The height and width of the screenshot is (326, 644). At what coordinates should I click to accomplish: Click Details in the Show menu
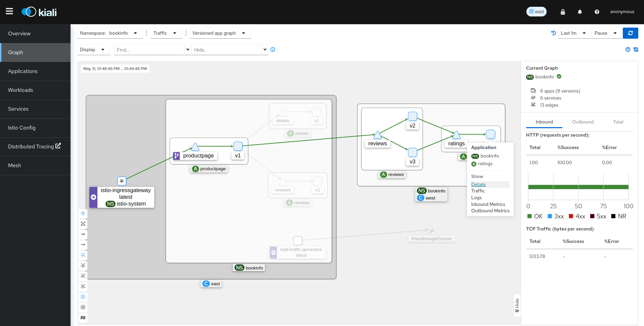pos(478,184)
